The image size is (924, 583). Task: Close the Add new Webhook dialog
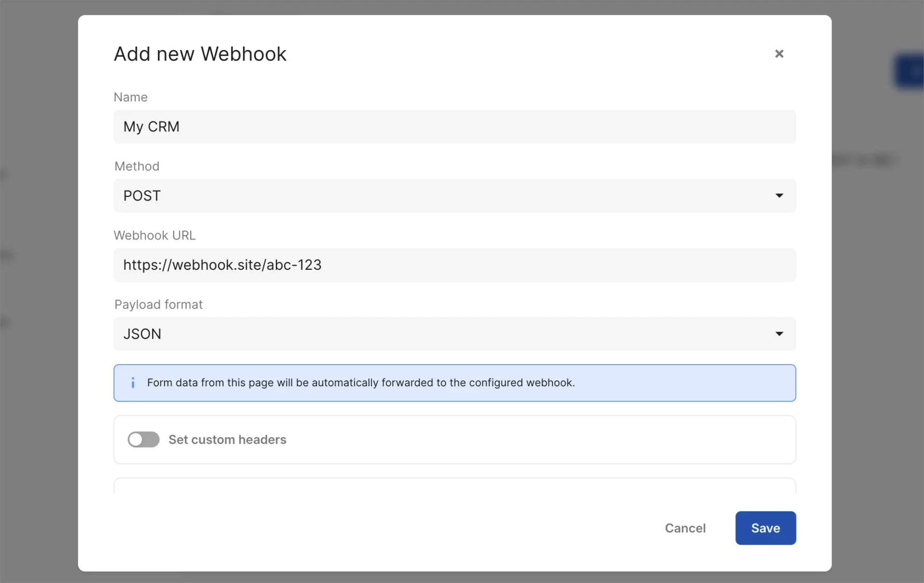click(779, 54)
